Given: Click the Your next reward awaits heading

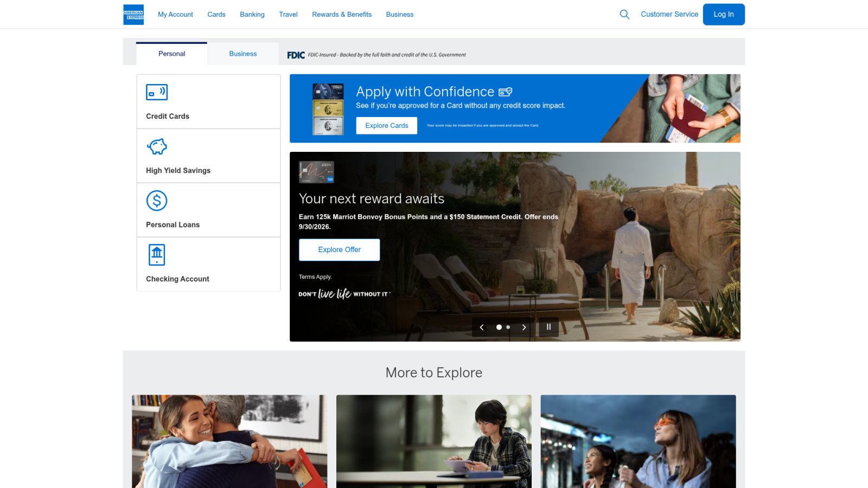Looking at the screenshot, I should [x=372, y=198].
